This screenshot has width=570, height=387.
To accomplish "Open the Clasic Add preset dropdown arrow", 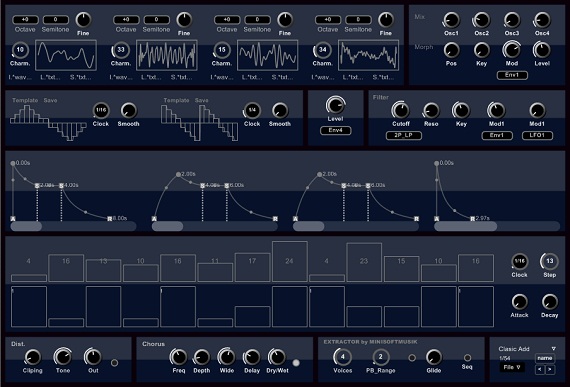I will 554,349.
